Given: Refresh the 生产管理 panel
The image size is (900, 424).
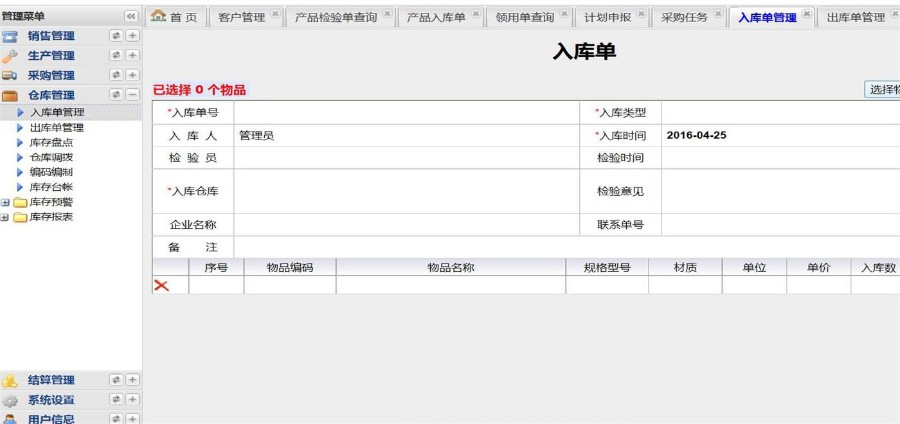Looking at the screenshot, I should pos(116,55).
